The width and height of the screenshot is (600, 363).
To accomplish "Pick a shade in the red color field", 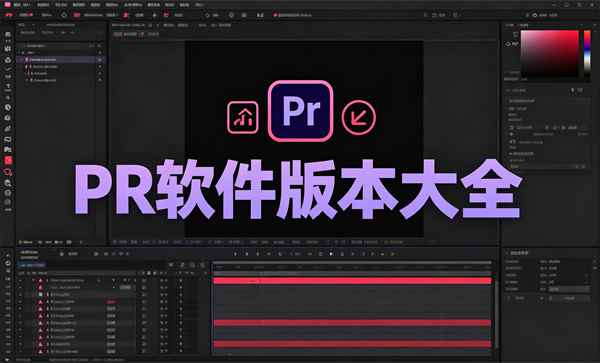I will 549,54.
